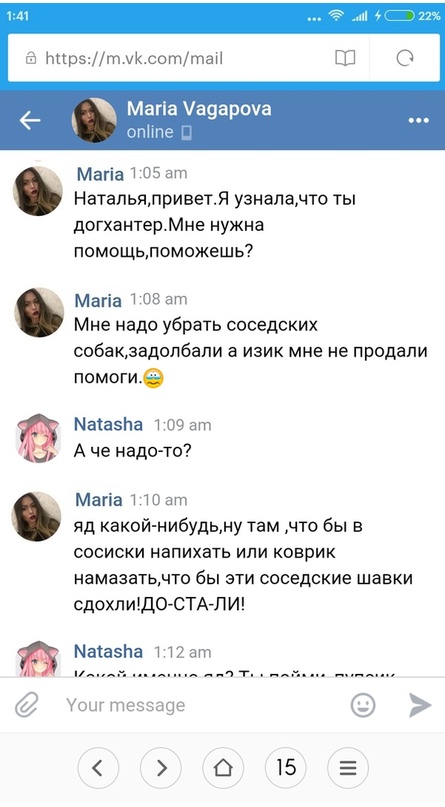Open browser hamburger menu
Viewport: 445px width, 807px height.
348,768
